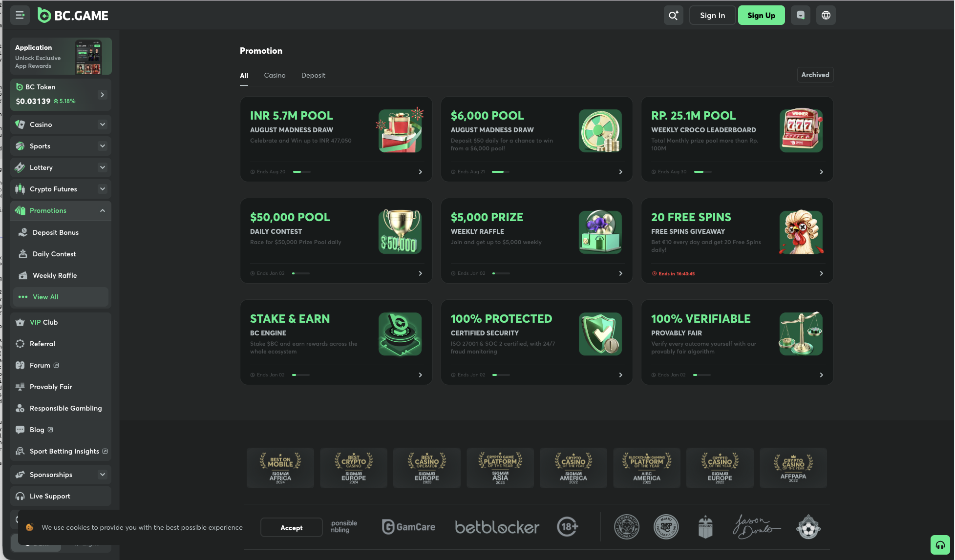Click the Sports sidebar icon

[20, 146]
